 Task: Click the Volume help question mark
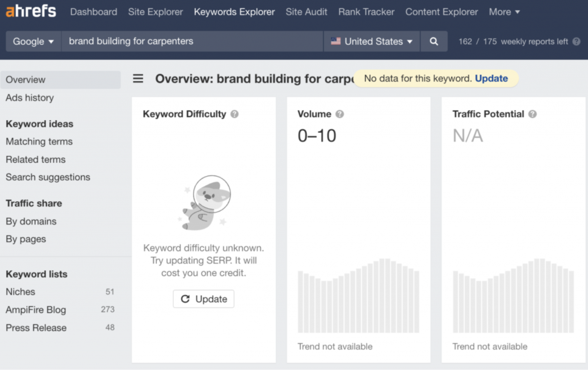(339, 114)
